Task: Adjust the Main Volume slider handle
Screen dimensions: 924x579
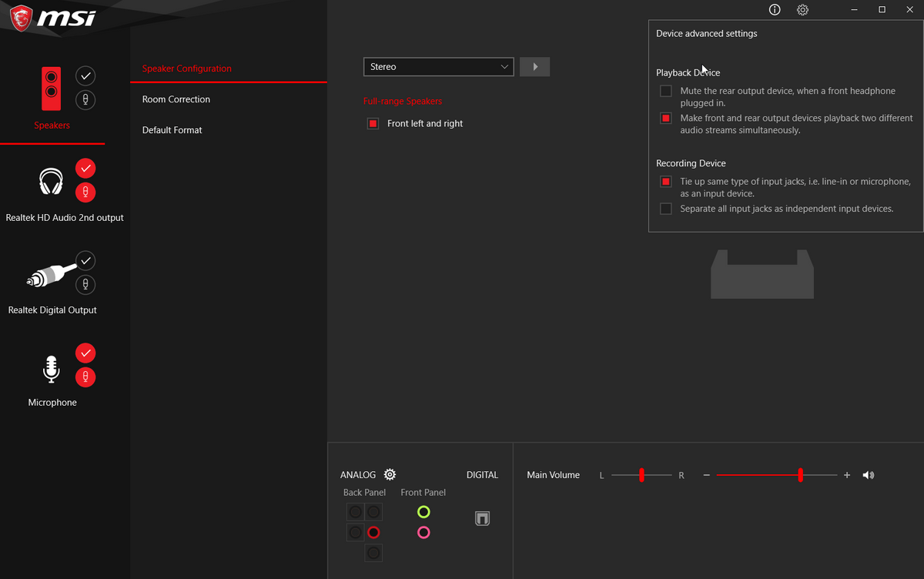Action: [x=801, y=475]
